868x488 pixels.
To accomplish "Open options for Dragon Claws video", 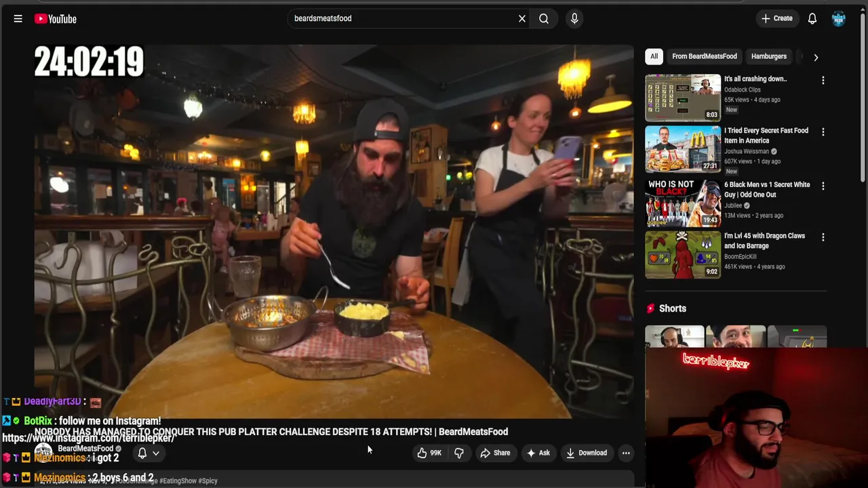I will coord(823,237).
